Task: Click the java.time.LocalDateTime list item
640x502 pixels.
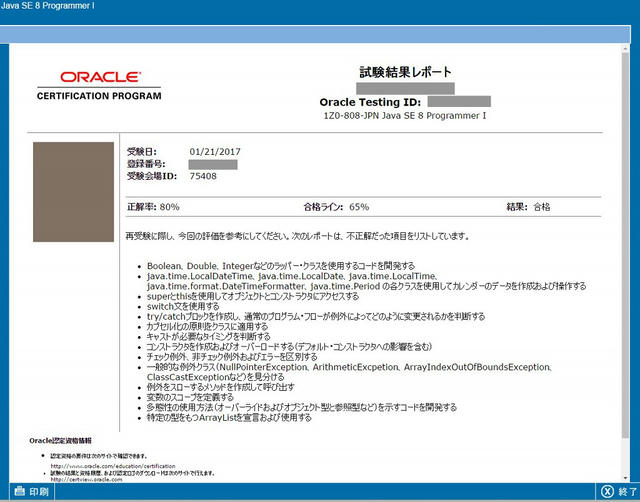Action: pyautogui.click(x=367, y=281)
